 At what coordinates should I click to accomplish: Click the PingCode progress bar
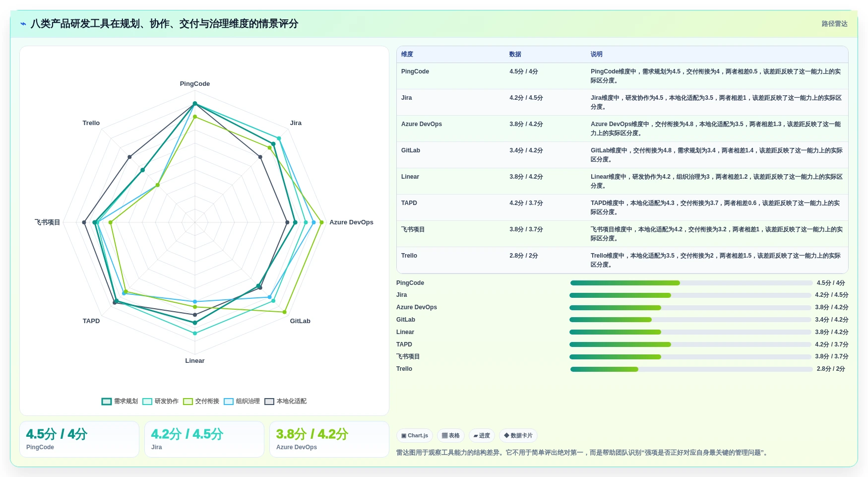(x=691, y=283)
